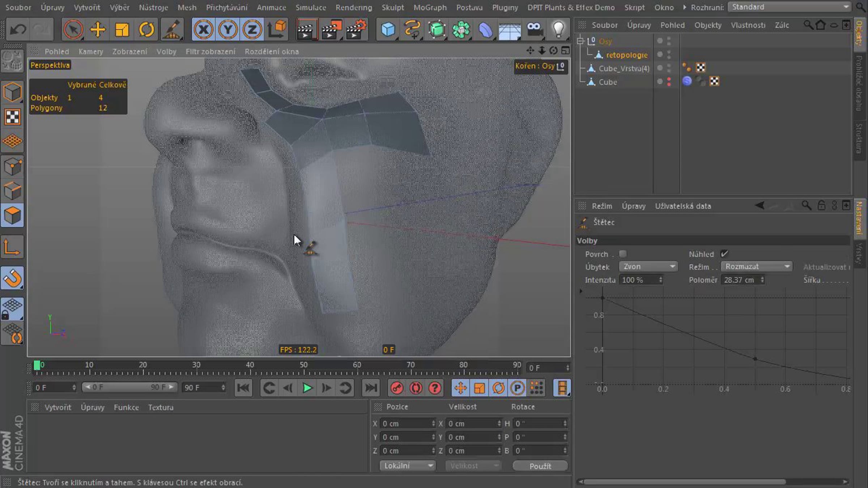
Task: Open the Filtr zobrazení viewport menu
Action: coord(210,51)
